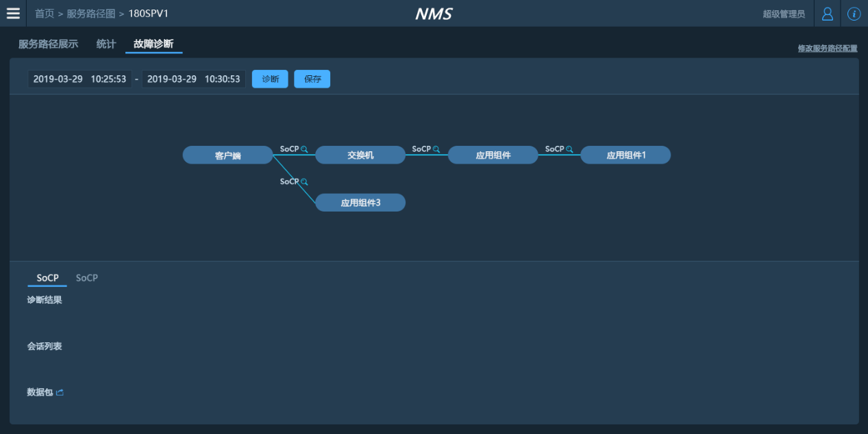Screen dimensions: 868x434
Task: Click the user profile icon
Action: (828, 14)
